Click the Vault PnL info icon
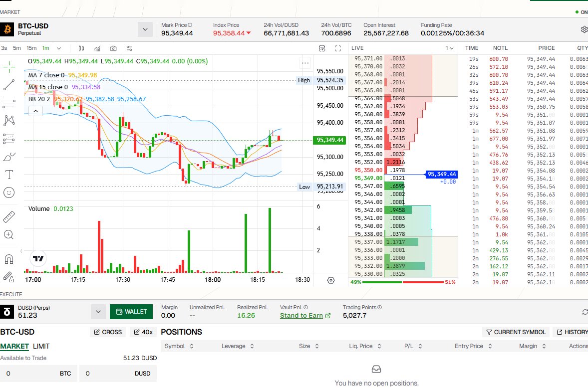This screenshot has height=388, width=588. (x=305, y=307)
